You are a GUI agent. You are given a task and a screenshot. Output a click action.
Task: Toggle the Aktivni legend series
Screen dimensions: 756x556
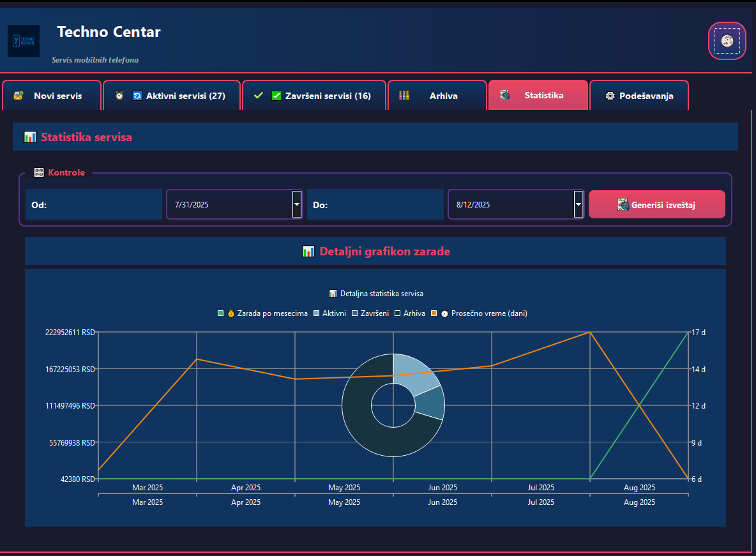317,313
